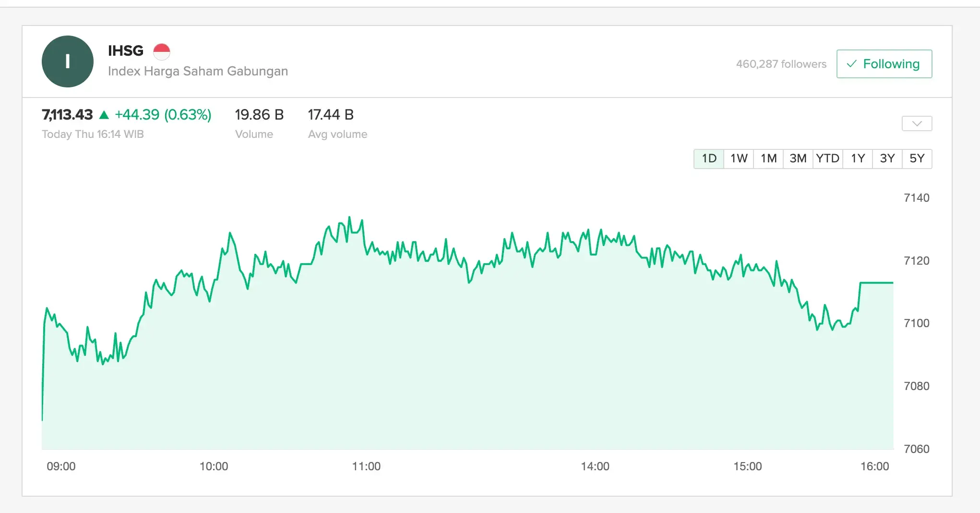Click the 16:00 x-axis time label
980x513 pixels.
[875, 466]
